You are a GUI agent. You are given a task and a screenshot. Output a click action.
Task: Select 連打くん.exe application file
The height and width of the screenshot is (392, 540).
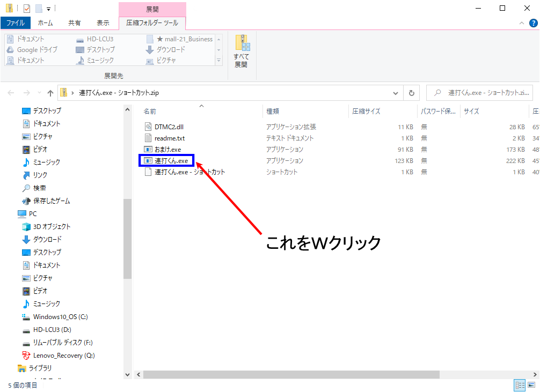[171, 160]
